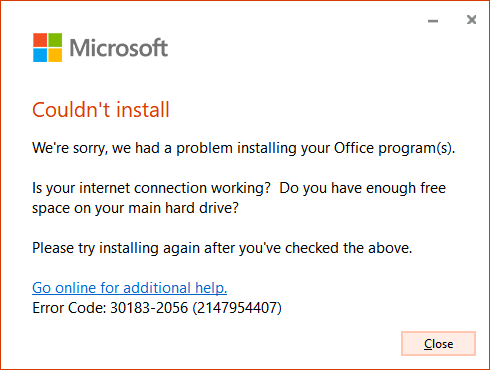Screen dimensions: 490x370
Task: Click Please try installing again sentence
Action: [x=222, y=248]
